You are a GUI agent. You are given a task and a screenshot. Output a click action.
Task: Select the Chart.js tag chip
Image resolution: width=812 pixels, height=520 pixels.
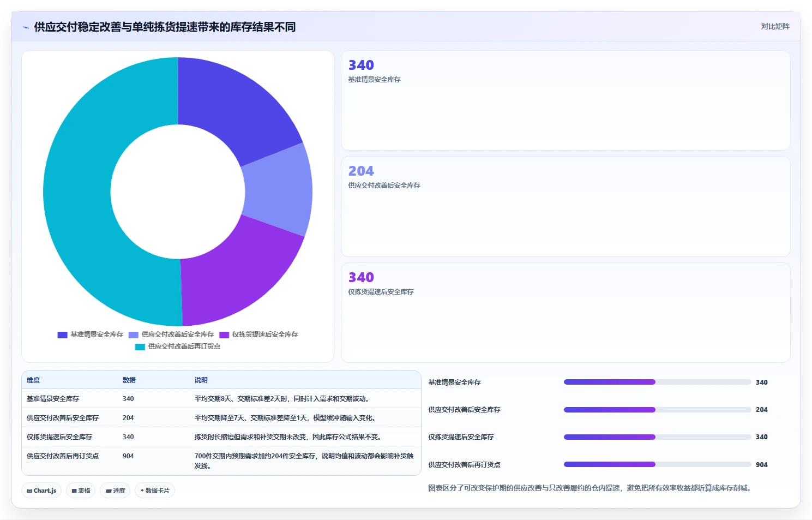pyautogui.click(x=42, y=491)
